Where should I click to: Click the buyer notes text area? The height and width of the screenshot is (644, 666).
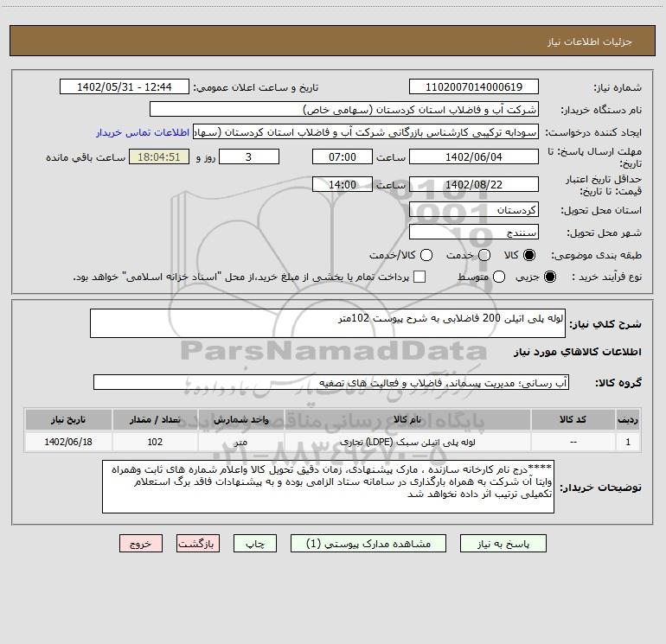point(328,487)
